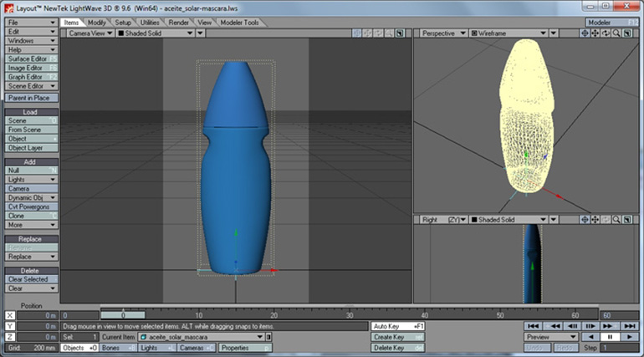Click the Camera View viewport maximize icon
The width and height of the screenshot is (644, 357).
(400, 33)
